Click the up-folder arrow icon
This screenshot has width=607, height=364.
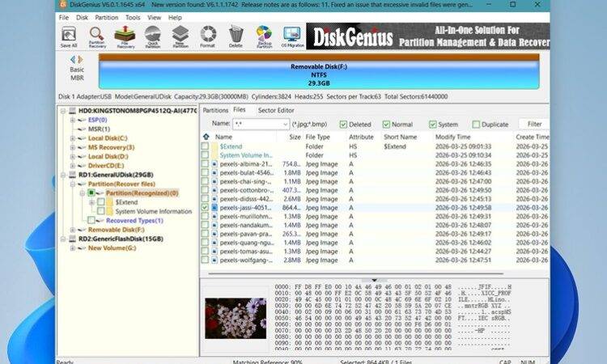[x=206, y=137]
